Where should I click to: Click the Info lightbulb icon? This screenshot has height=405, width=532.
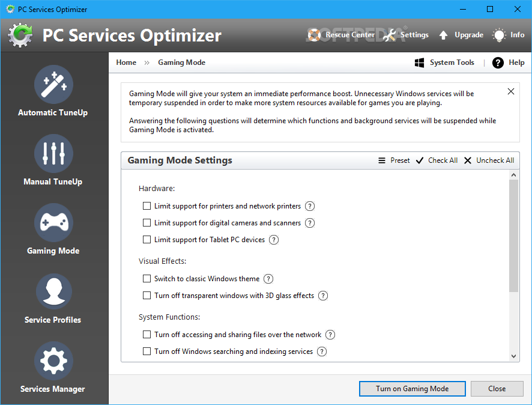coord(499,35)
